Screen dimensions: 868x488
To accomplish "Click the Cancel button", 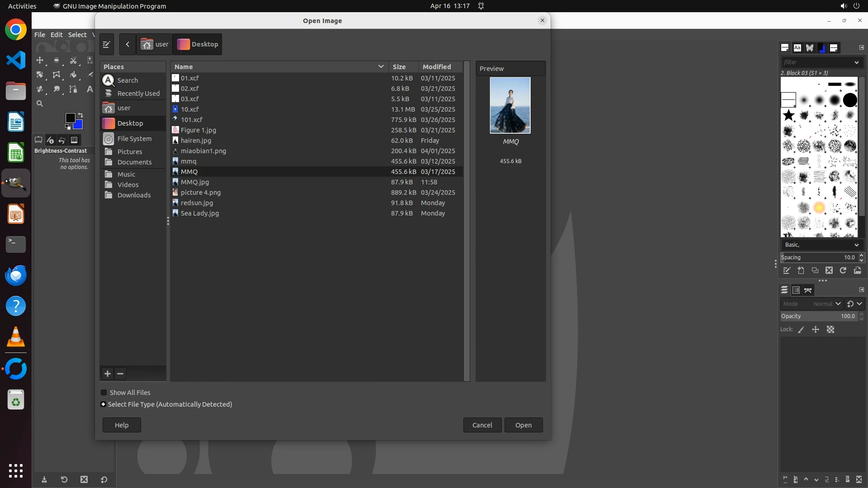I will pyautogui.click(x=482, y=425).
